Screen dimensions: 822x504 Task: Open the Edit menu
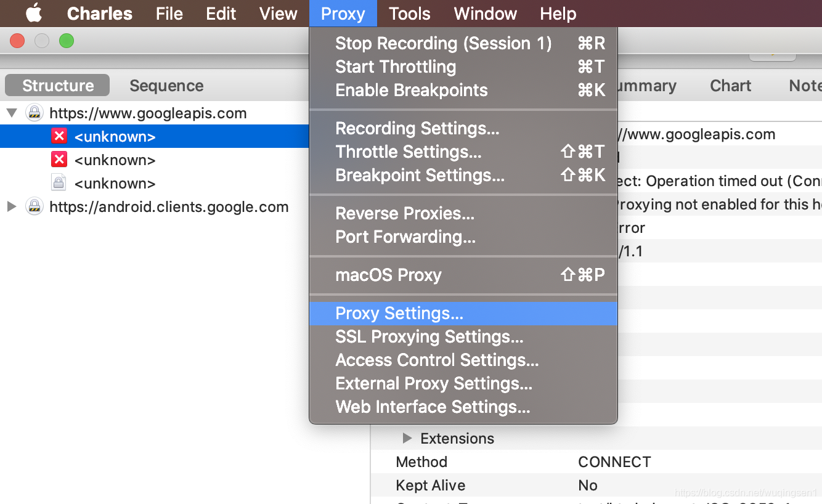[221, 14]
